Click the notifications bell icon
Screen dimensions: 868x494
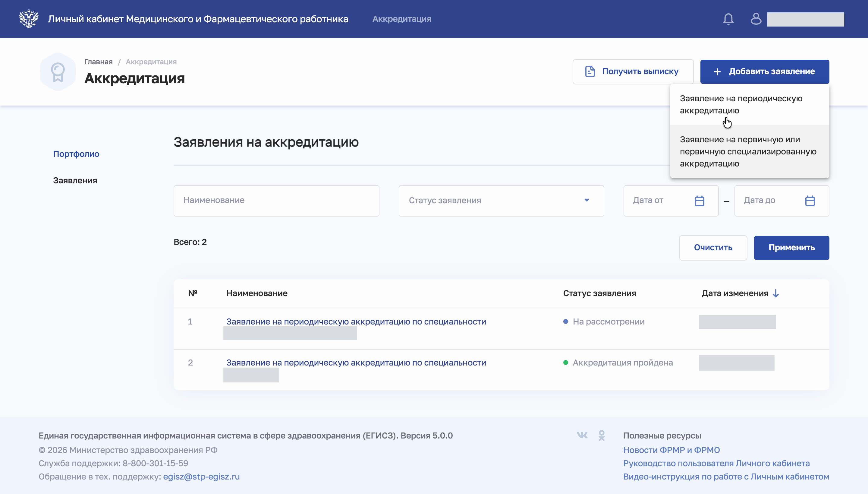pos(728,19)
